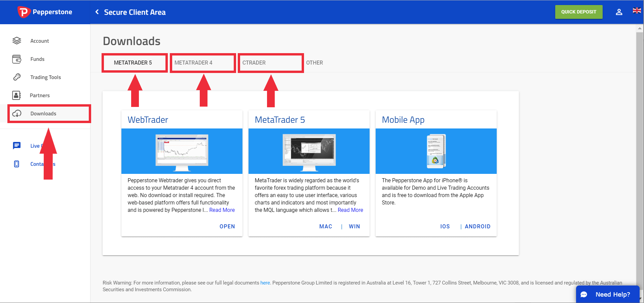The height and width of the screenshot is (303, 644).
Task: Click the QUICK DEPOSIT button
Action: pos(578,12)
